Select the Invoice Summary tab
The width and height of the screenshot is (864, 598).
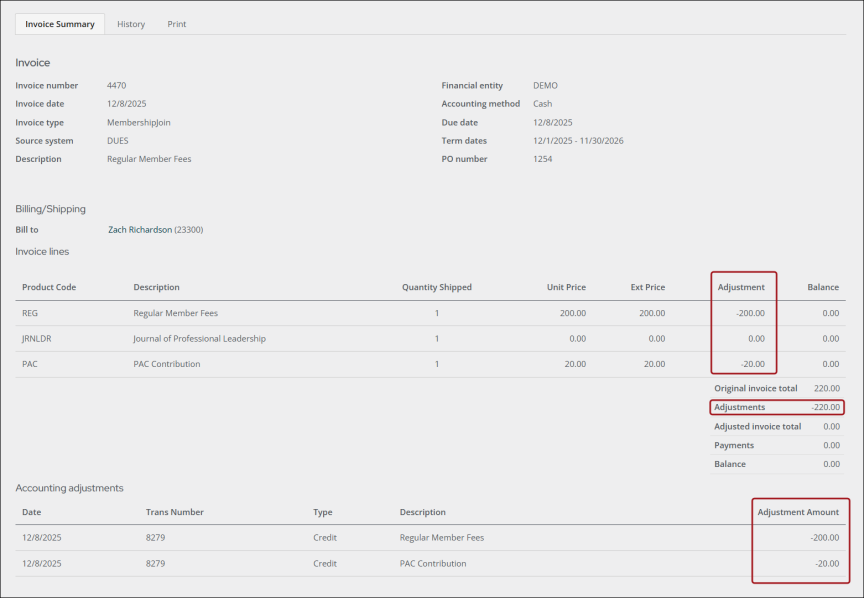click(x=60, y=24)
